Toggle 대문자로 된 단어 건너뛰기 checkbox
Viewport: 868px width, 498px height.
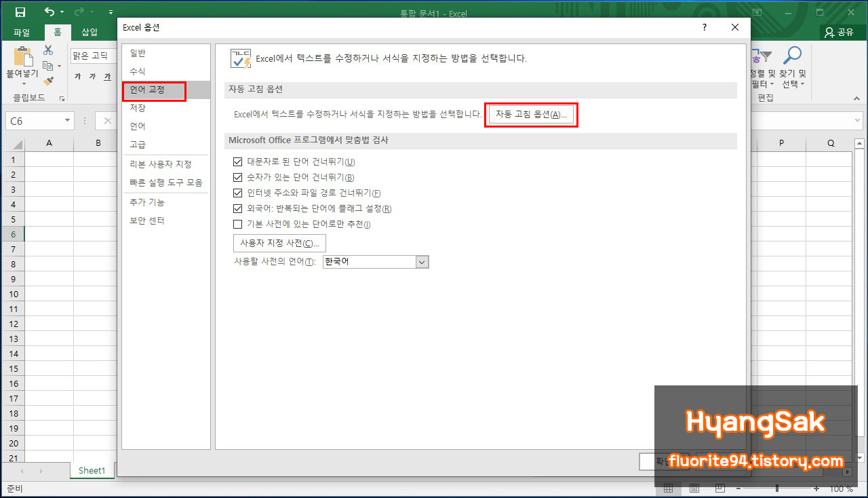tap(237, 162)
